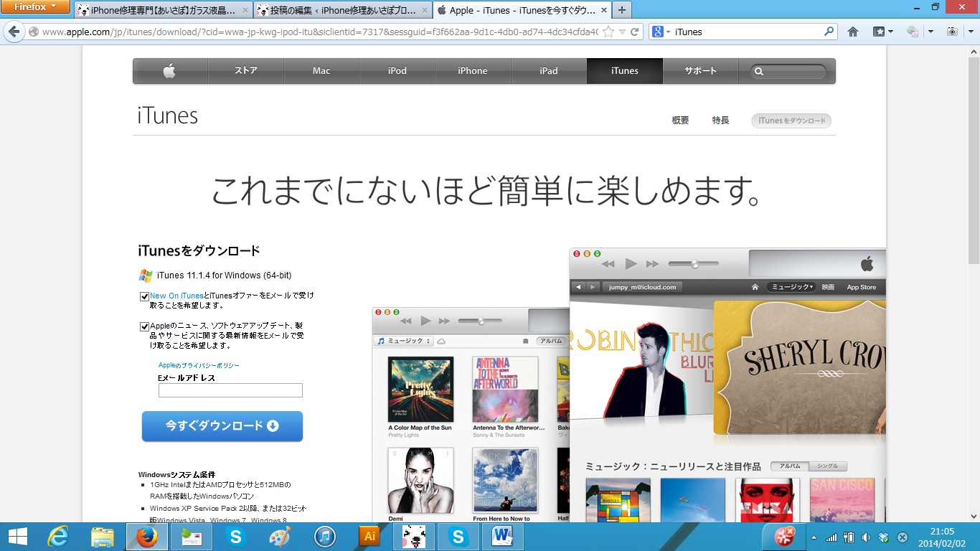Screen dimensions: 980x551
Task: Open the URL history dropdown arrow
Action: point(622,32)
